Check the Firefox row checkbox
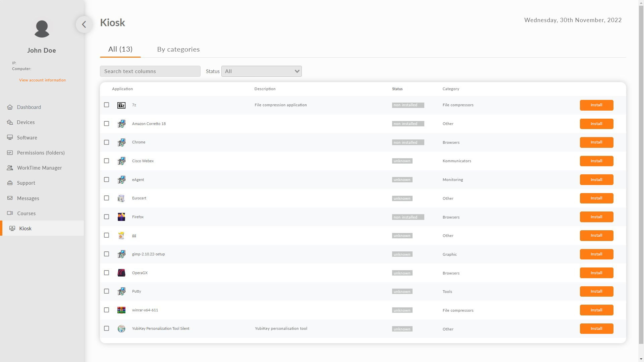The image size is (644, 362). point(107,217)
